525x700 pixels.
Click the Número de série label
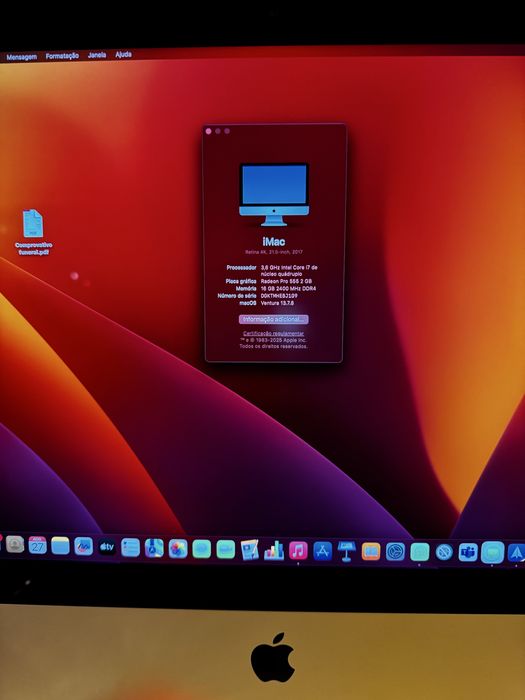pos(237,296)
